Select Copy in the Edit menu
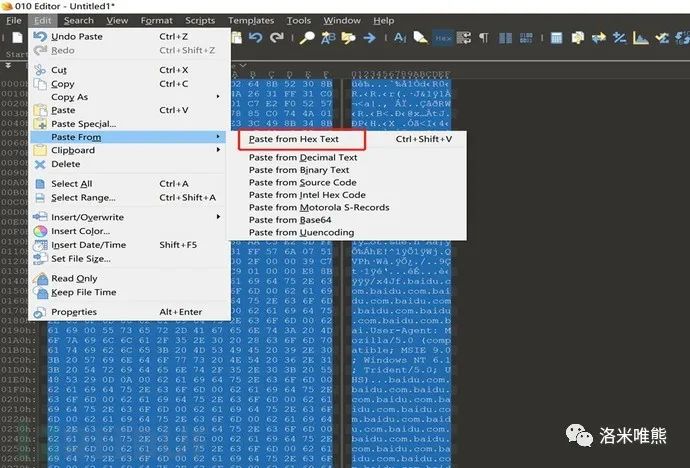690x468 pixels. coord(129,84)
